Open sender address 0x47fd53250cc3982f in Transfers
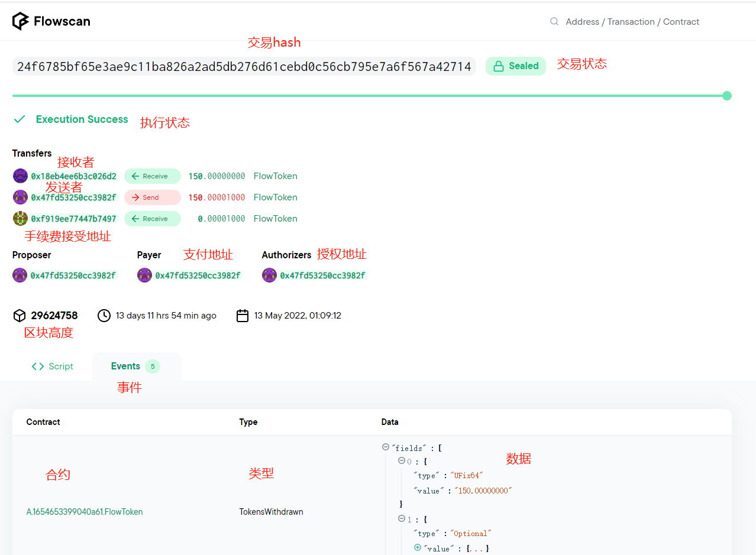756x555 pixels. pyautogui.click(x=73, y=197)
